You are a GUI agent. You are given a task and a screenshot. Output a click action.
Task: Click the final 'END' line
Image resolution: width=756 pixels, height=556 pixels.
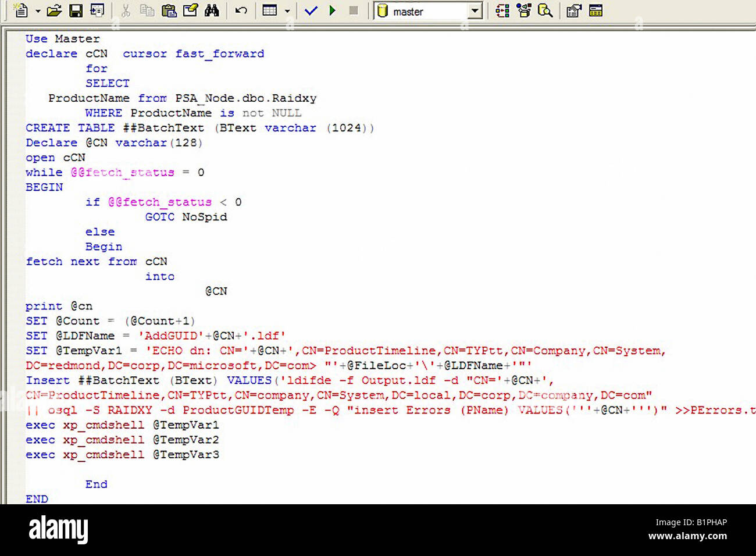[37, 499]
